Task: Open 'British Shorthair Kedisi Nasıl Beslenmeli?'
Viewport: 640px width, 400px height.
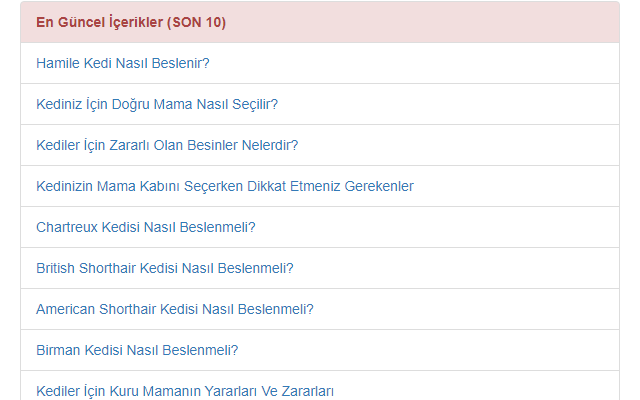Action: tap(164, 268)
